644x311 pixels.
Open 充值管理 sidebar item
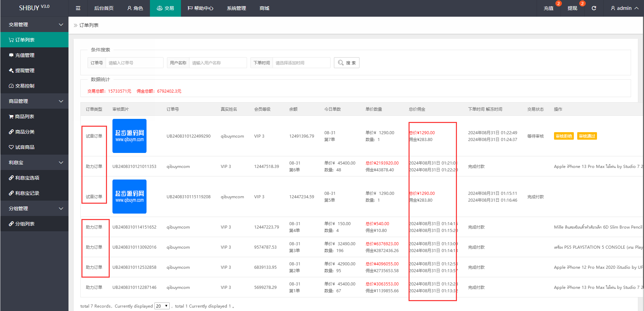click(x=34, y=55)
